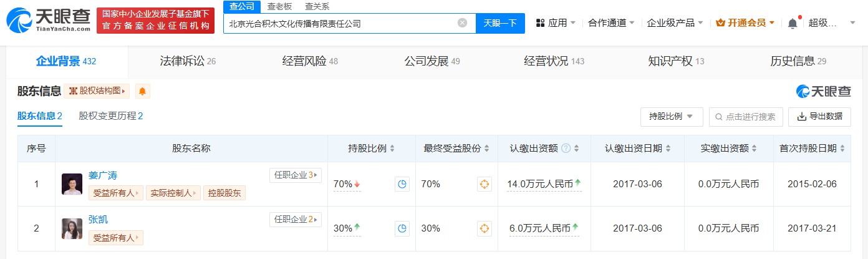Expand 任职企业 3 for 姜广涛
868x259 pixels.
[295, 175]
